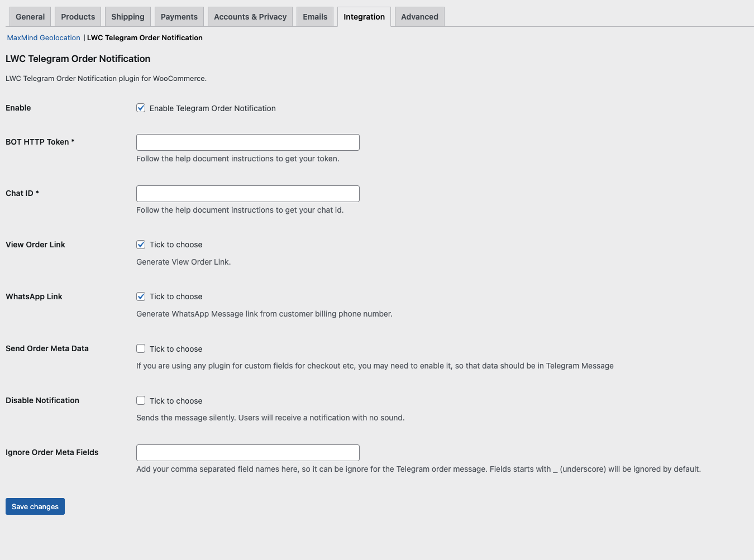Save changes to settings
This screenshot has width=754, height=560.
pyautogui.click(x=35, y=506)
